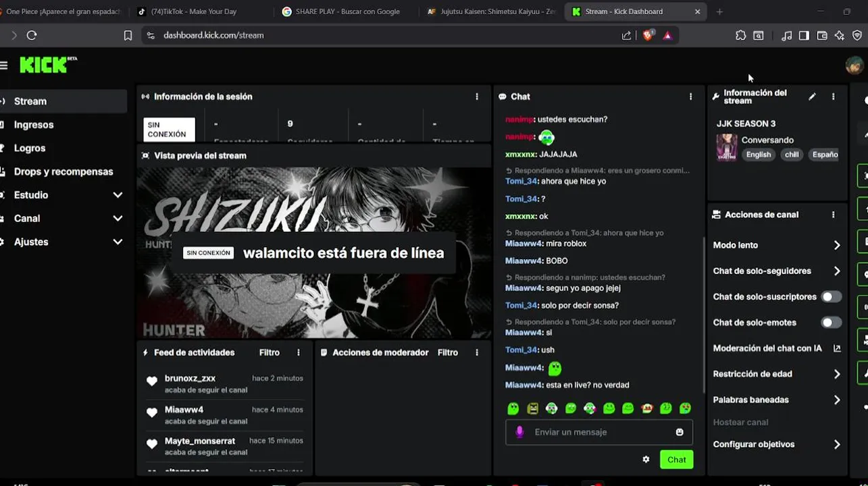Open activity feed three-dot menu
This screenshot has width=868, height=486.
[x=299, y=352]
